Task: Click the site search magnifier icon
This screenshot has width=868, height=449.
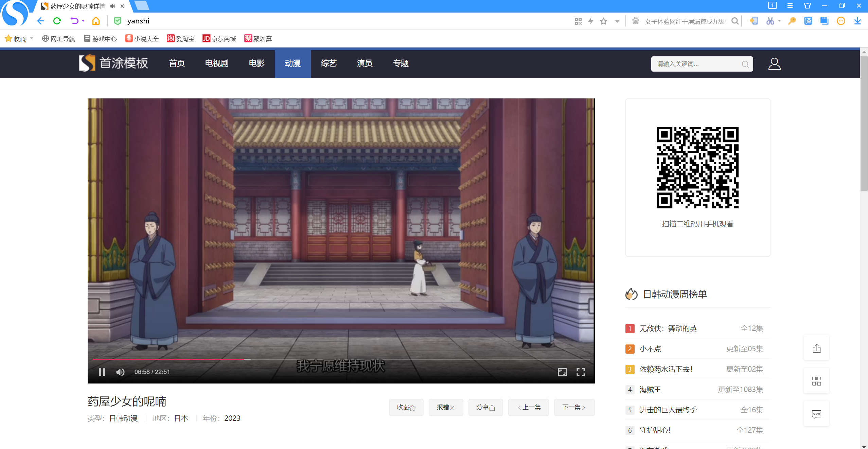Action: click(745, 64)
